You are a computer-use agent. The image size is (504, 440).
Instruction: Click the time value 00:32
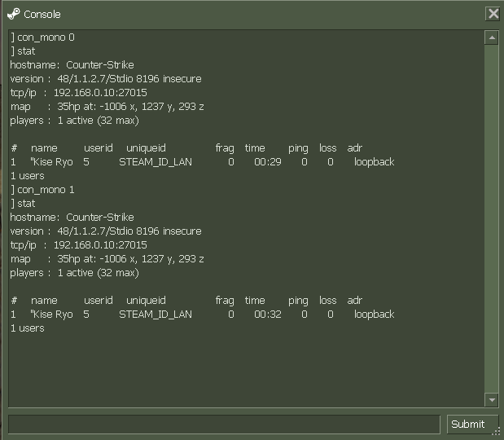click(267, 315)
